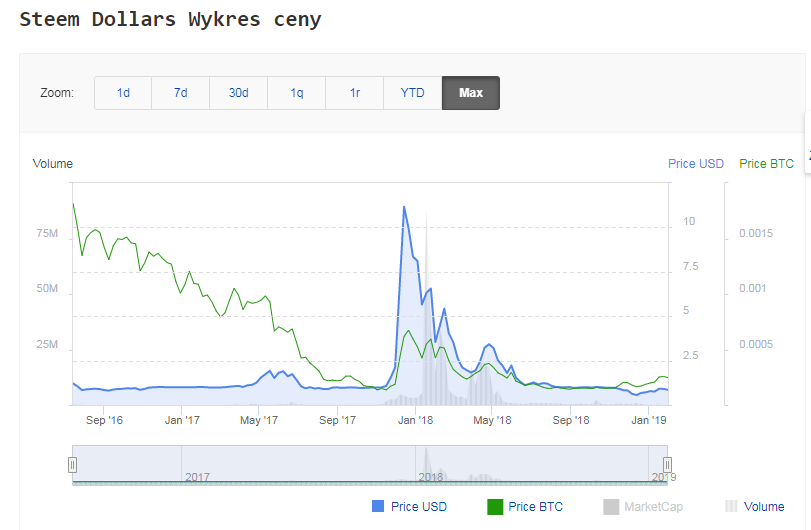Click the blue USD price peak near Jan '18

coord(404,207)
